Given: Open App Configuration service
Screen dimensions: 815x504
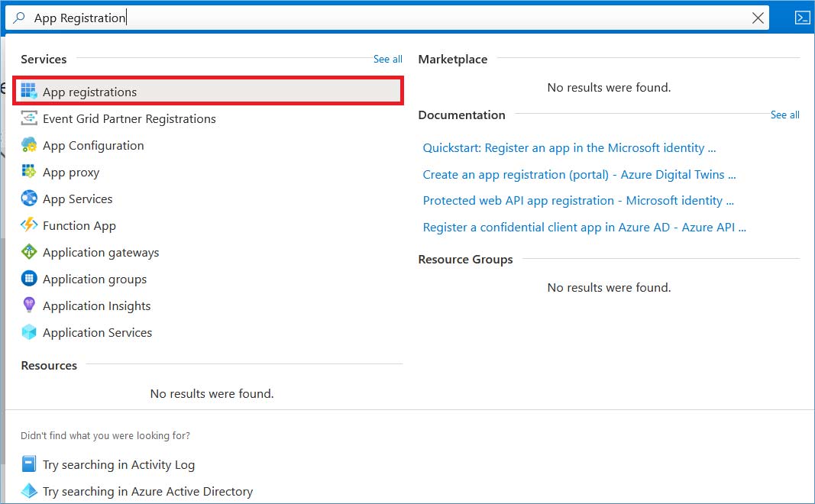Looking at the screenshot, I should 93,146.
